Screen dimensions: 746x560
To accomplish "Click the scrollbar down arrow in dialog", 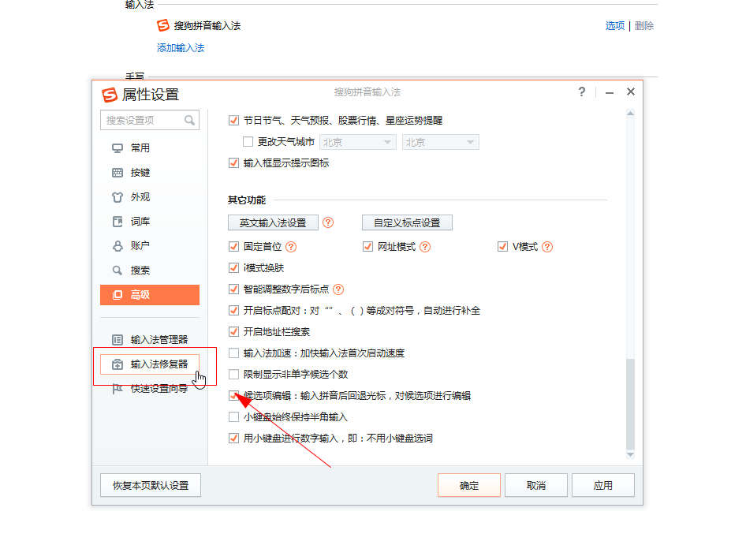I will point(630,455).
